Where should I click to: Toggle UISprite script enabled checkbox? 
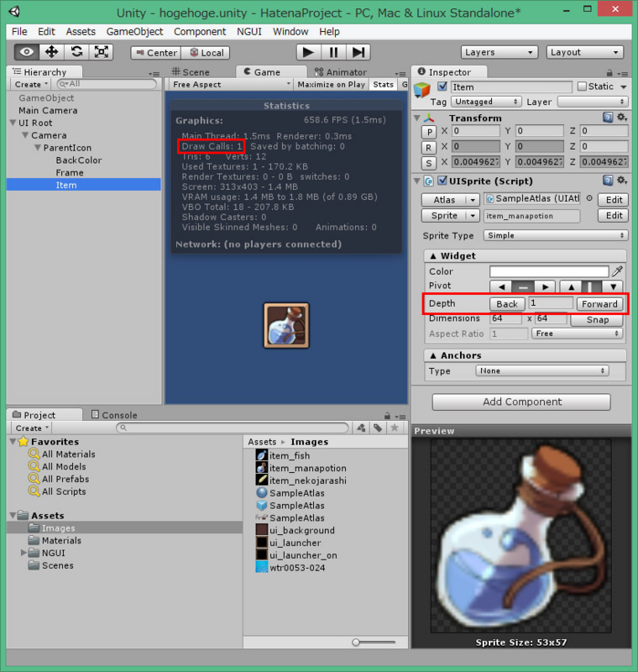pyautogui.click(x=442, y=181)
